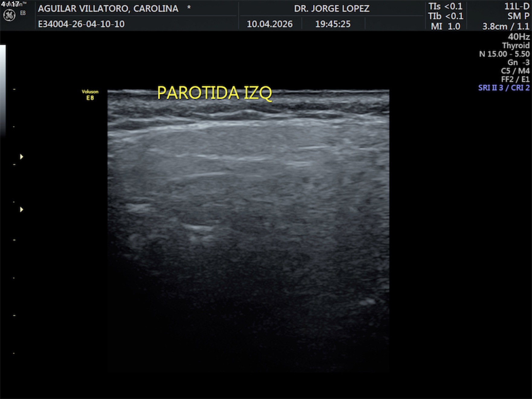Click the 3.8cm / 1.1 depth readout

coord(506,26)
